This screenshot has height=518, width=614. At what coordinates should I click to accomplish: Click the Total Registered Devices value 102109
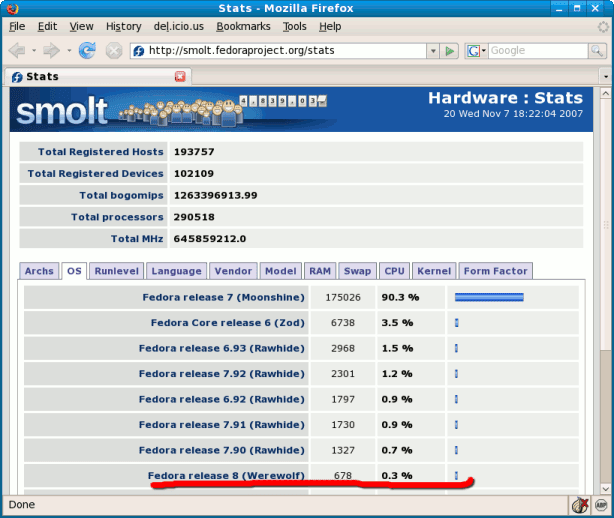tap(194, 173)
